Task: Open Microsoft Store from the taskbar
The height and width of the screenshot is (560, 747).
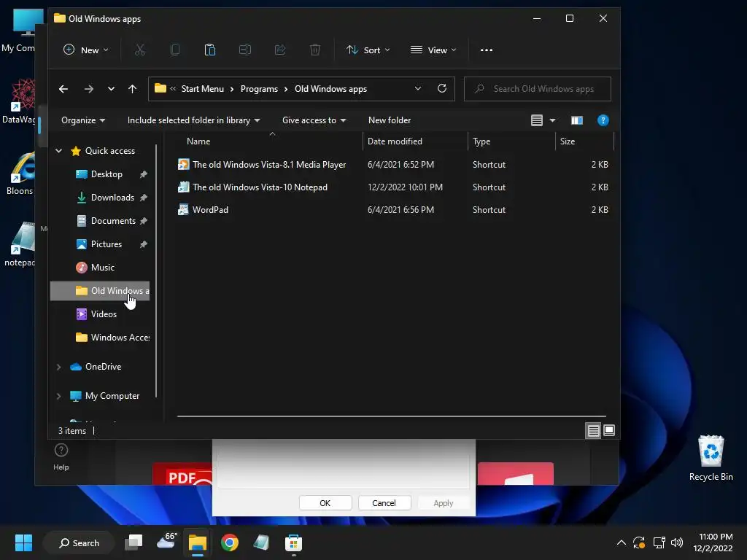Action: coord(293,542)
